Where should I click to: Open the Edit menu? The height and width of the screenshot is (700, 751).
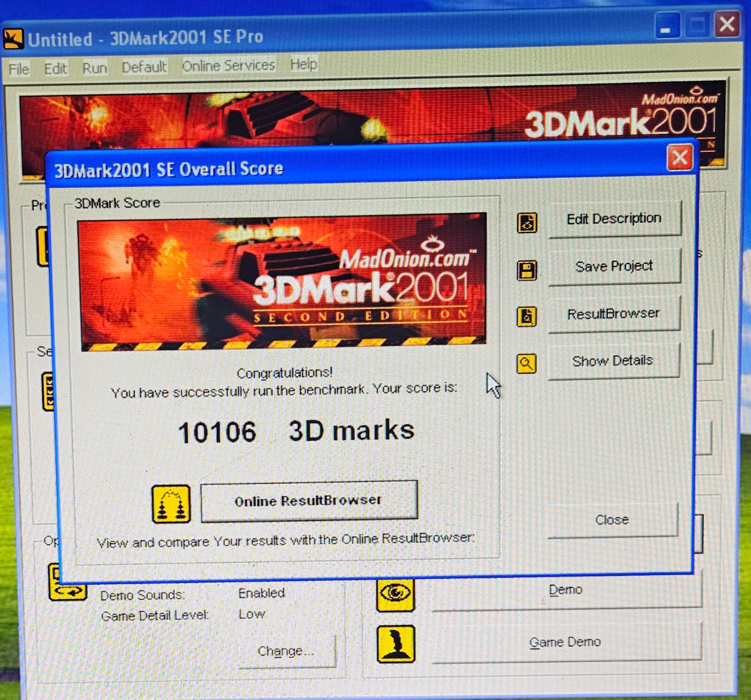tap(55, 69)
